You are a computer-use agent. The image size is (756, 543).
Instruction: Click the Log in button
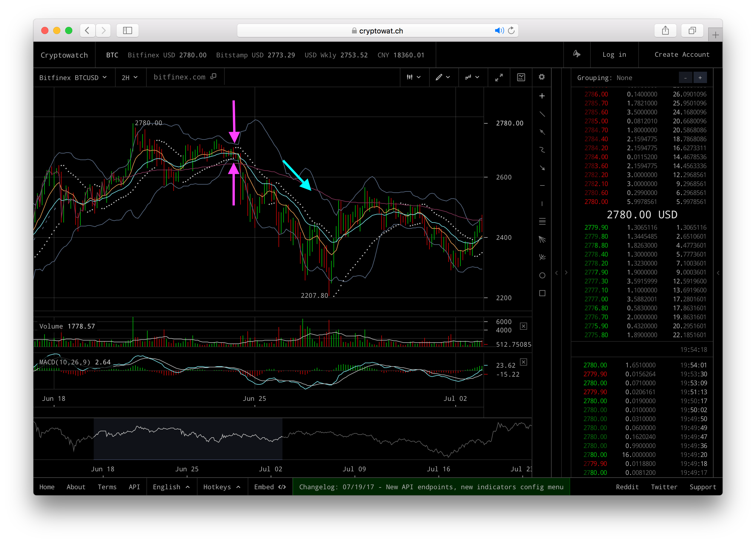614,55
